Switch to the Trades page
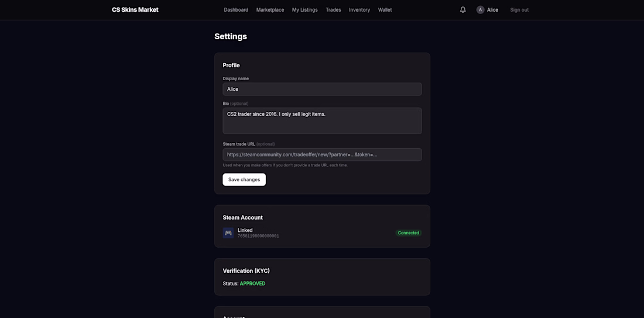The height and width of the screenshot is (318, 644). click(333, 10)
